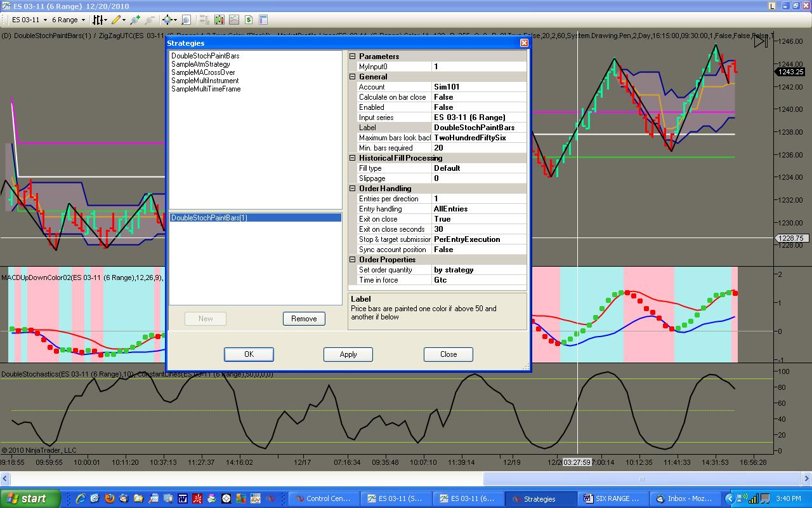Select the configured DoubleStochPaintBars(1) entry
Screen dimensions: 812x508
(256, 218)
